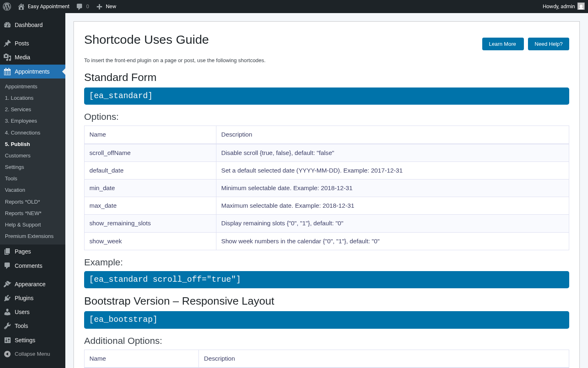Viewport: 588px width, 368px height.
Task: Open the Posts menu
Action: [22, 43]
